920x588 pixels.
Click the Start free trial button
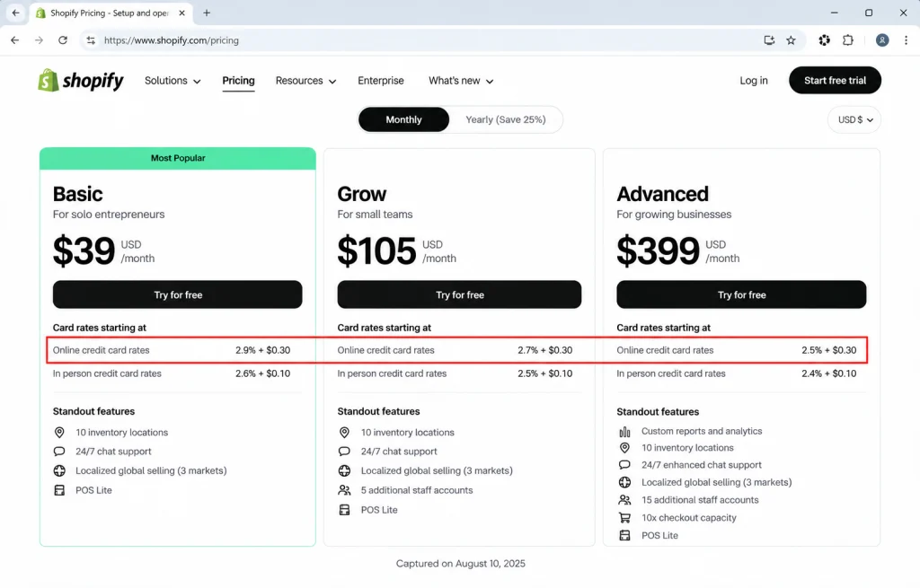(x=835, y=80)
